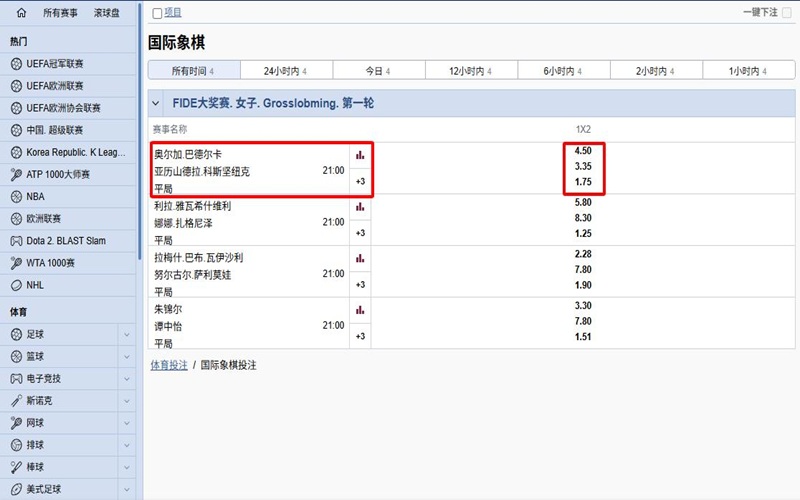
Task: Expand the 网球 category arrow
Action: [x=127, y=423]
